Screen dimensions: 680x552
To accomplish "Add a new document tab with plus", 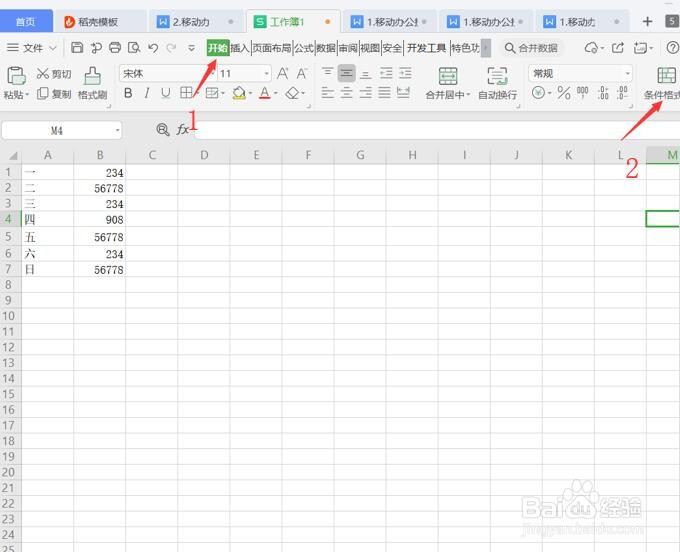I will tap(647, 21).
